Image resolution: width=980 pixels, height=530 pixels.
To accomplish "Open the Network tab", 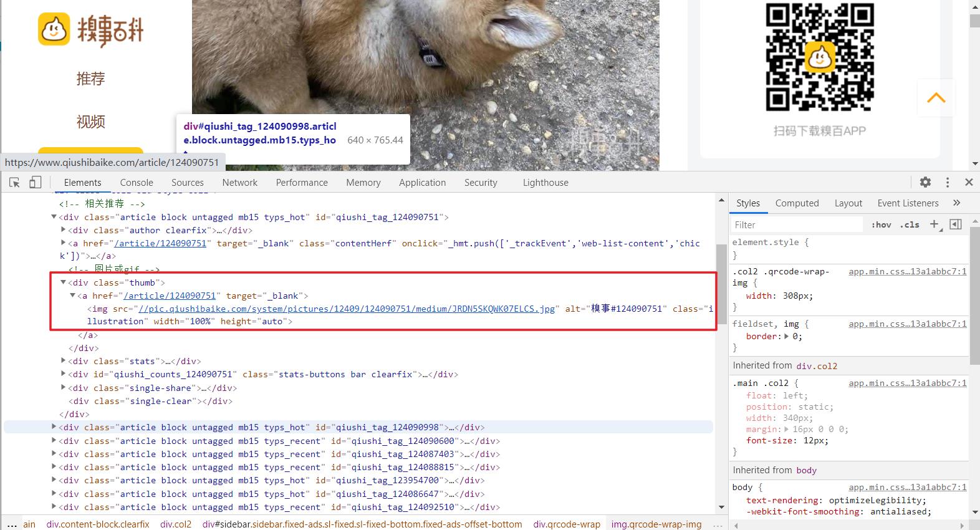I will (240, 183).
